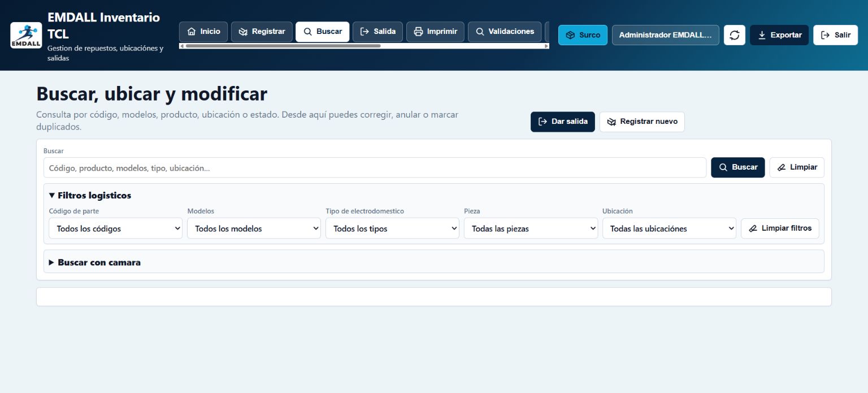Open the Inicio home tab

(203, 32)
